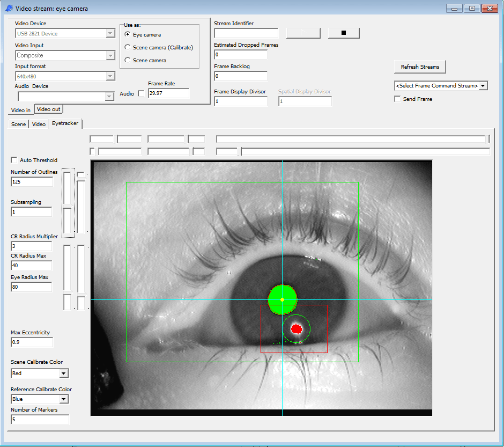Click the Number of Outlines field
The width and height of the screenshot is (504, 447).
32,182
